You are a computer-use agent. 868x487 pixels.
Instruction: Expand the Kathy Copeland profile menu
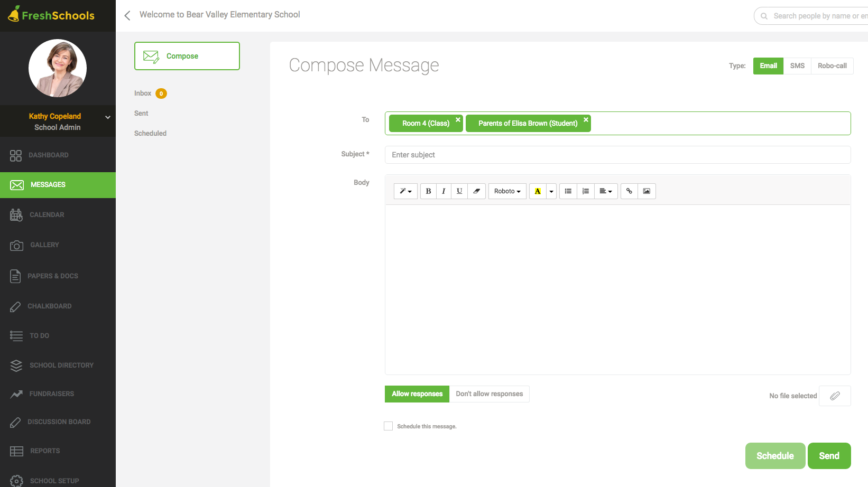tap(108, 117)
